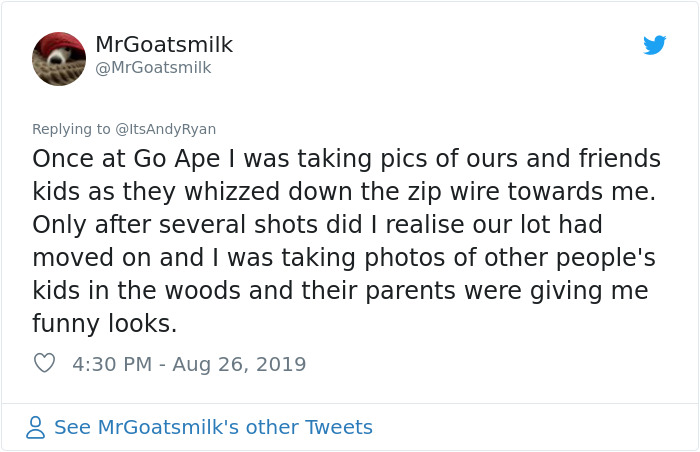Click the 'kids in the woods' line
This screenshot has height=452, width=700.
point(341,291)
